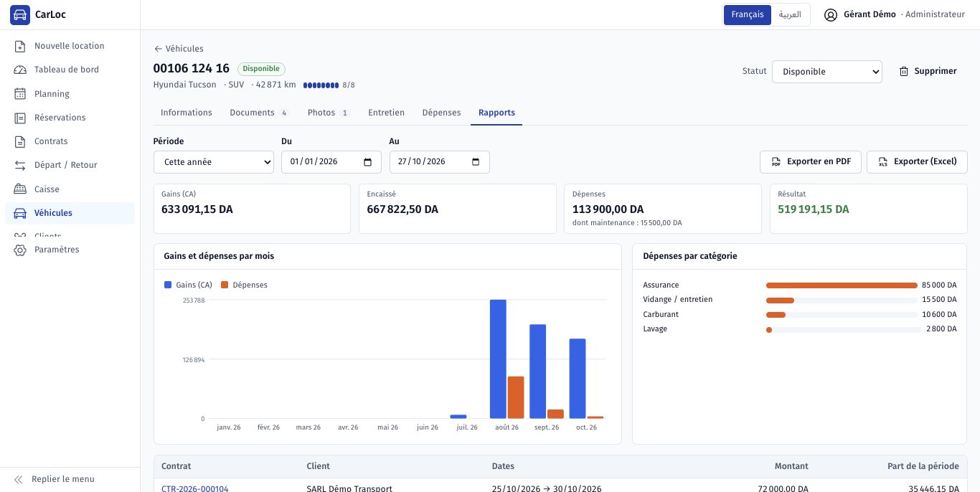Viewport: 980px width, 492px height.
Task: Open the Du date calendar picker
Action: [x=368, y=162]
